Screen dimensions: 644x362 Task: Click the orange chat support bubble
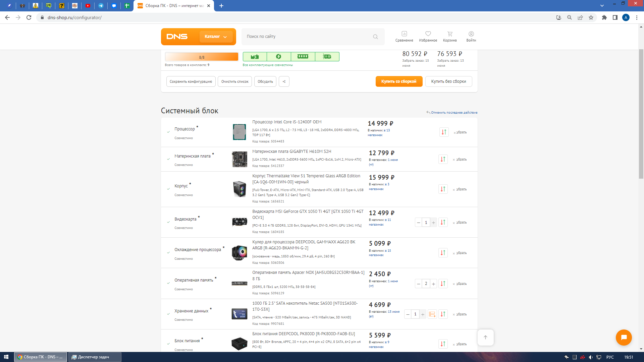click(x=624, y=337)
